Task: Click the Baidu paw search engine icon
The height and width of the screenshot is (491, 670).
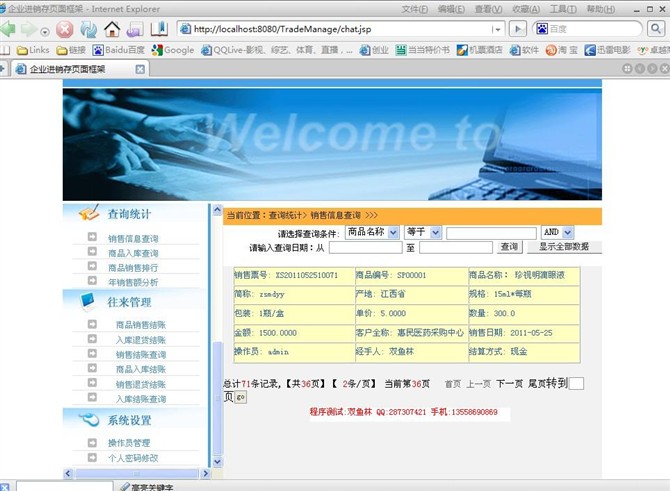Action: [x=542, y=29]
